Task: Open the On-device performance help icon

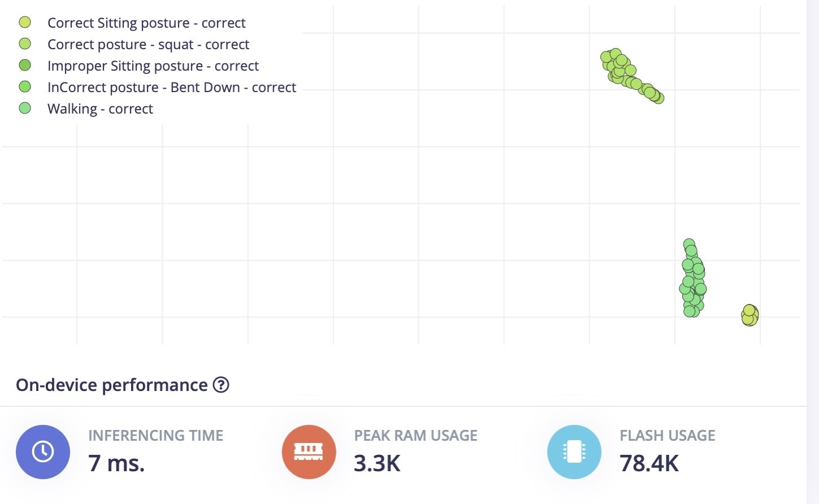Action: click(221, 385)
